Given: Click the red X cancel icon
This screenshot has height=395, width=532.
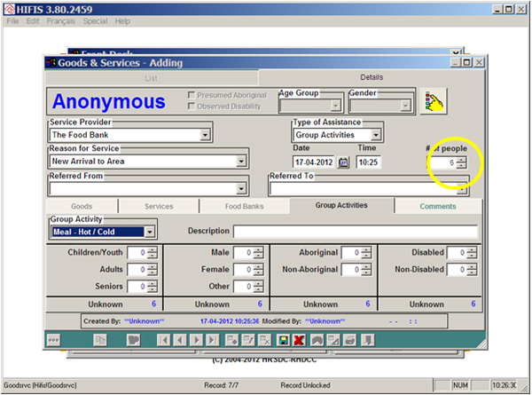Looking at the screenshot, I should coord(299,340).
